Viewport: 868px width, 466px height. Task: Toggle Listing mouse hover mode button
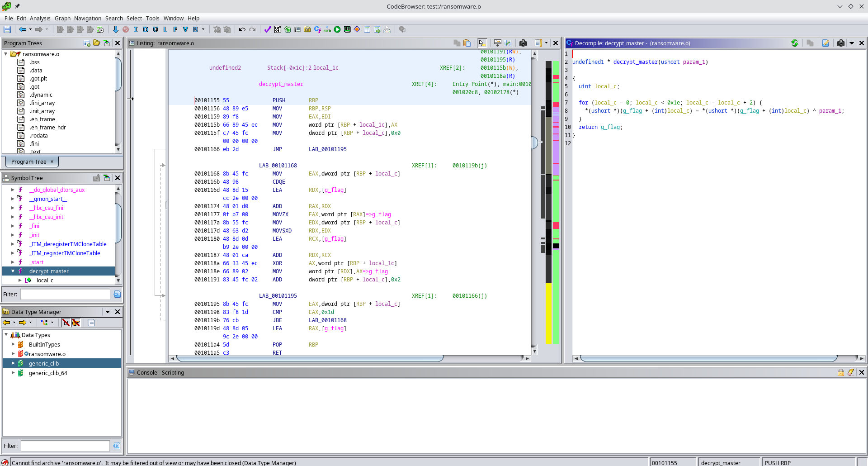point(481,43)
